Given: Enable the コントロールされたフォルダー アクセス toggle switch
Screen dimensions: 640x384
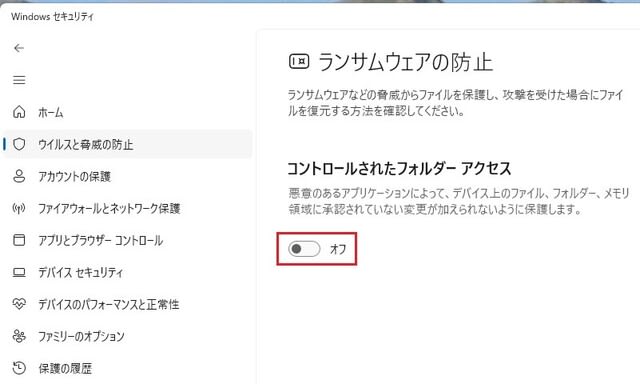Looking at the screenshot, I should pyautogui.click(x=304, y=249).
